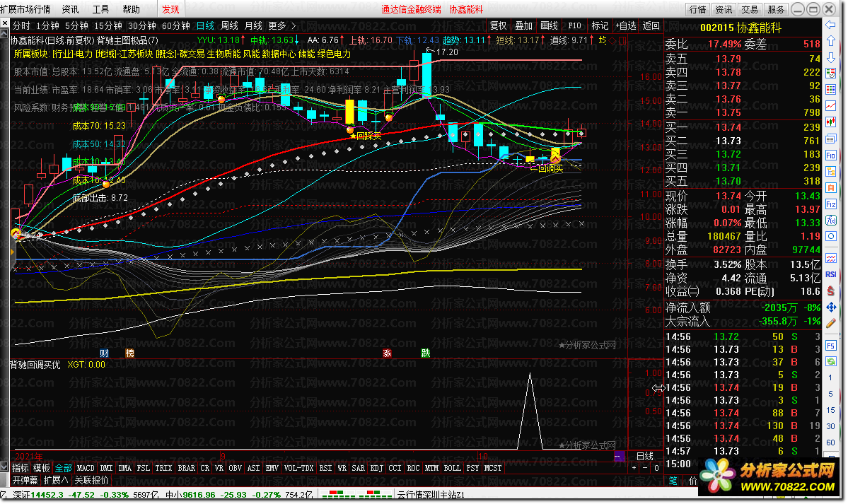Click the red-green market breadth bars in status bar

click(357, 494)
